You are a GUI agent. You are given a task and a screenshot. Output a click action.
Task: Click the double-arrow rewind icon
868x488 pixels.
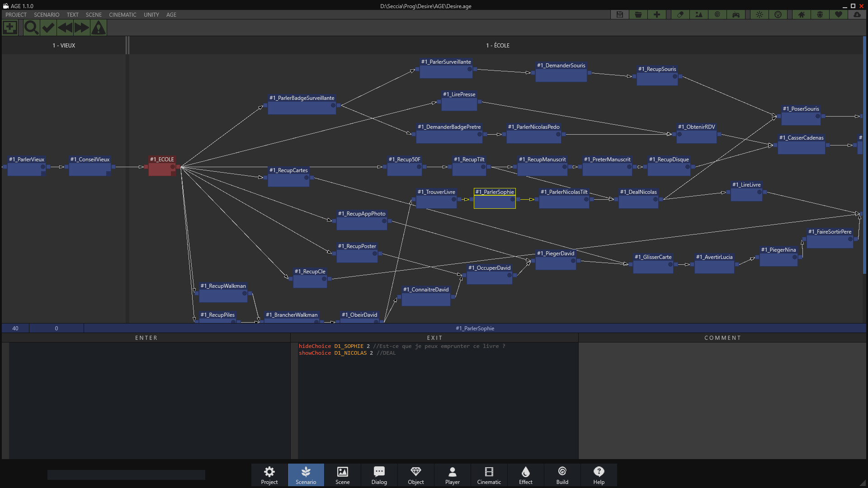[x=65, y=28]
